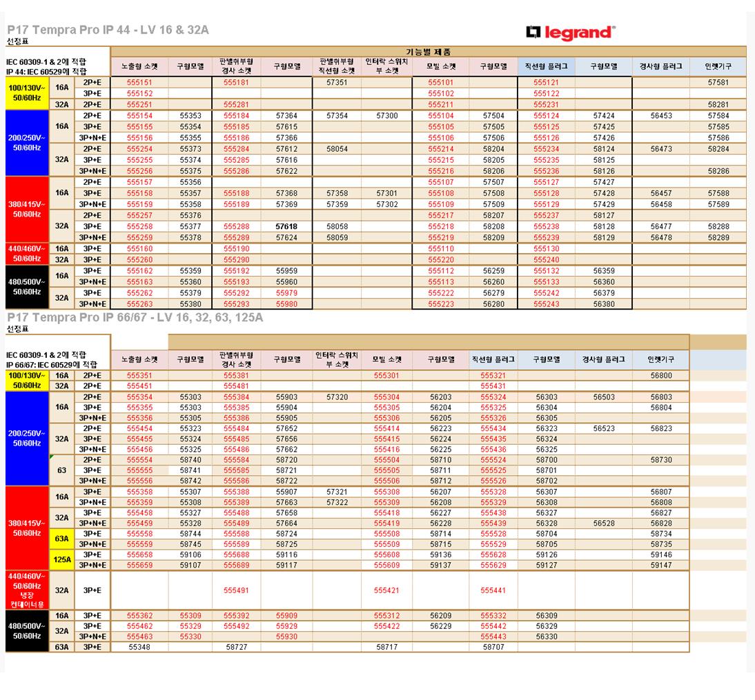Screen dimensions: 755x700
Task: Select the blue 200/250V~ cell in IP 66/67 table
Action: pyautogui.click(x=26, y=439)
